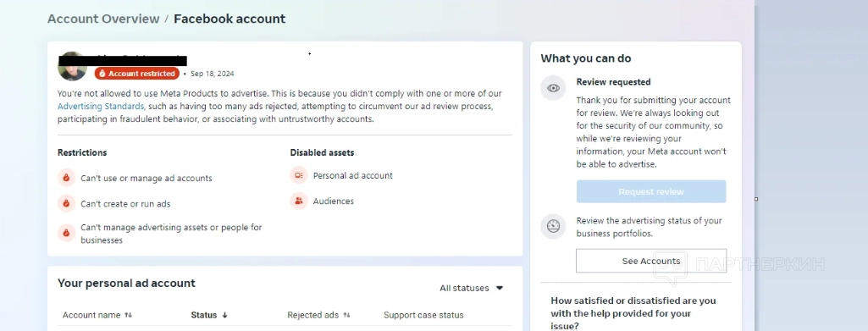Click the Facebook account breadcrumb title
The width and height of the screenshot is (868, 331).
click(229, 19)
